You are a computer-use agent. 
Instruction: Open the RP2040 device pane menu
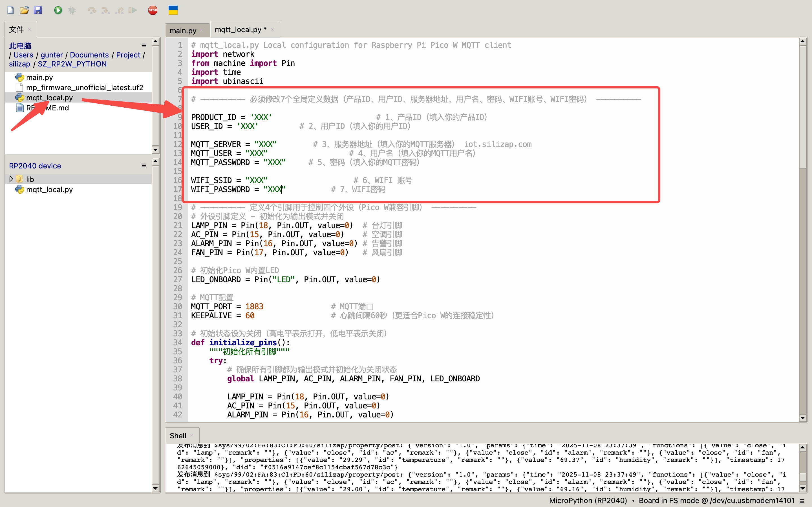144,165
